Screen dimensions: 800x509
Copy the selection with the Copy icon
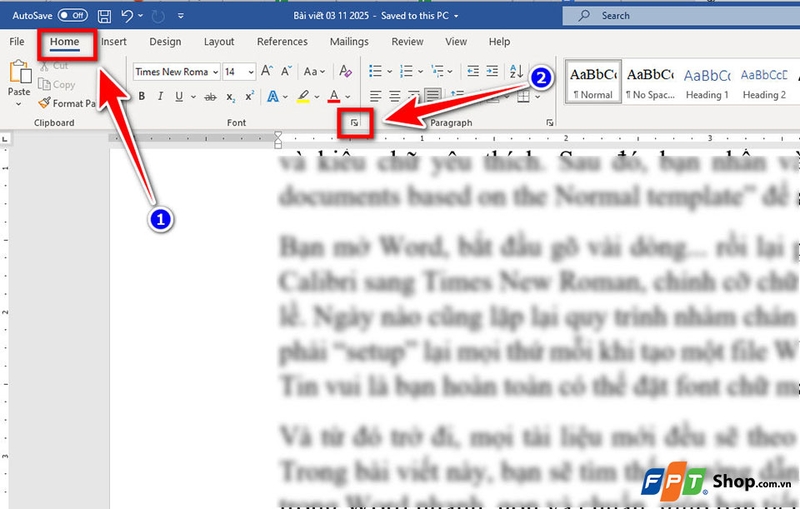click(44, 85)
